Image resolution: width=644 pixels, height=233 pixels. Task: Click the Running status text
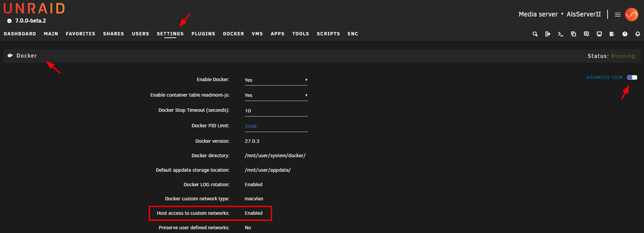[623, 56]
